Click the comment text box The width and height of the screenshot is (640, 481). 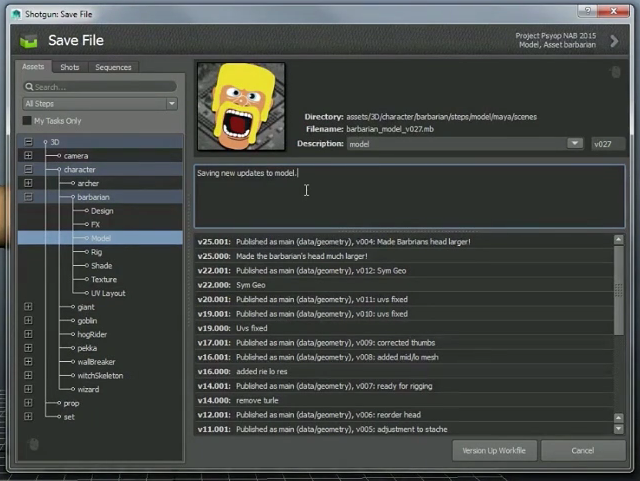[x=409, y=196]
